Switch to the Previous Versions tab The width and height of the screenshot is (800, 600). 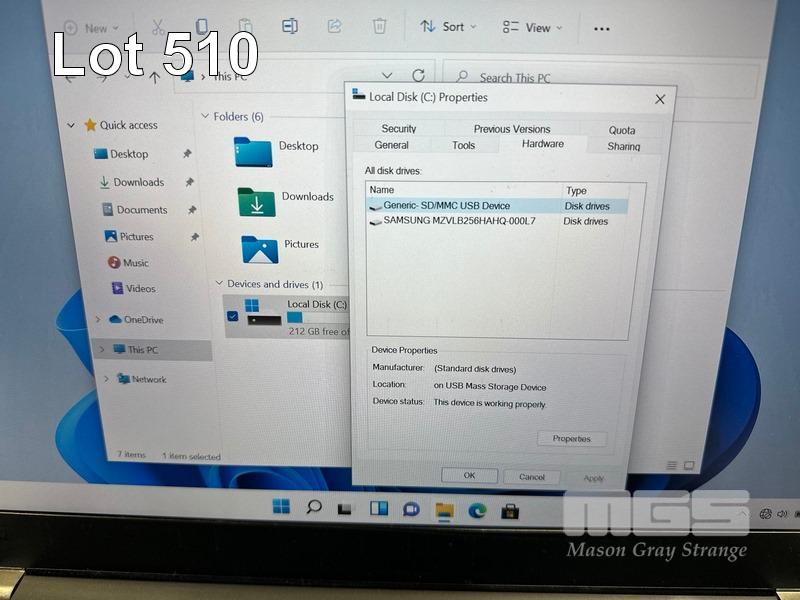512,129
